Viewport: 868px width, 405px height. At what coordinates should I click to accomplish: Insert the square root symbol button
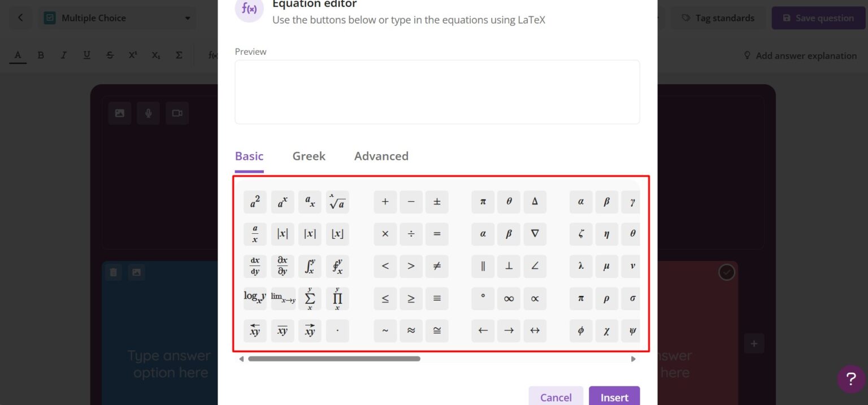[x=337, y=202]
